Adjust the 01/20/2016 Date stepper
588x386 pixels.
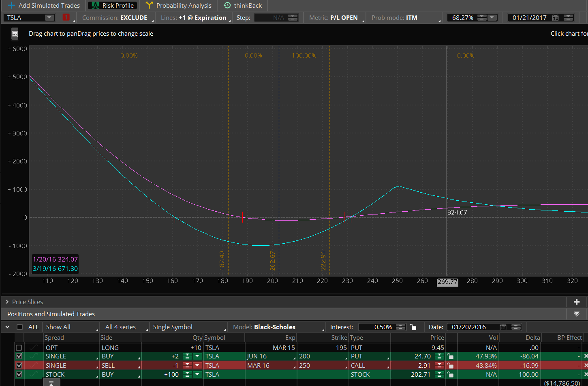(516, 327)
